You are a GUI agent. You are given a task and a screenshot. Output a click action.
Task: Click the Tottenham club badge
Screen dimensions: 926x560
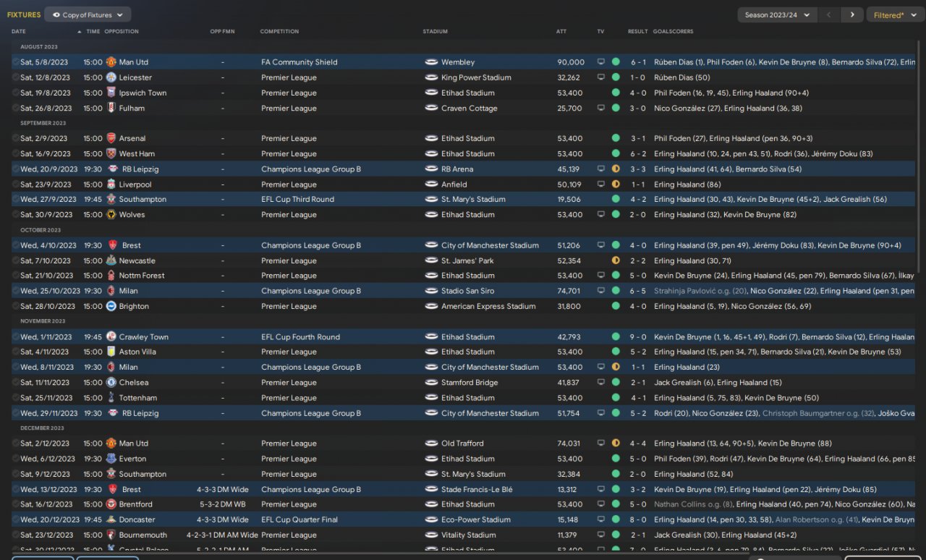pos(111,398)
